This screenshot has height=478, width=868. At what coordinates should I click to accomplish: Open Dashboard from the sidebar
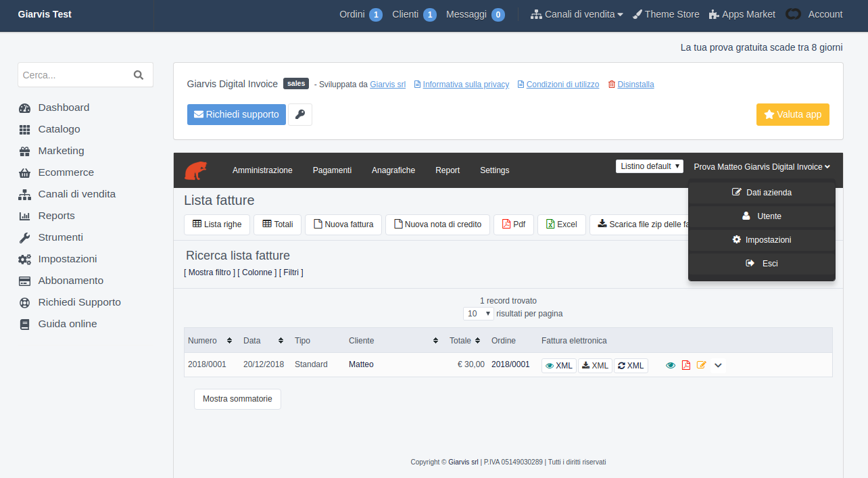tap(64, 107)
